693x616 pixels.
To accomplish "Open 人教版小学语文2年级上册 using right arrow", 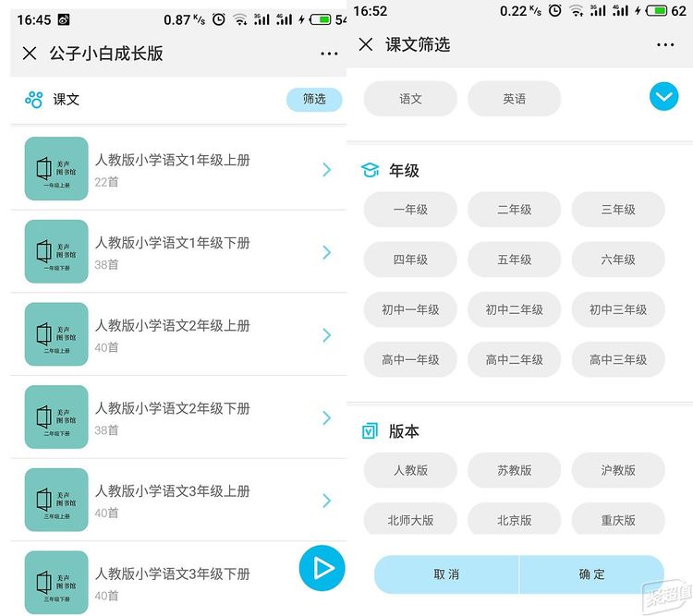I will click(326, 335).
